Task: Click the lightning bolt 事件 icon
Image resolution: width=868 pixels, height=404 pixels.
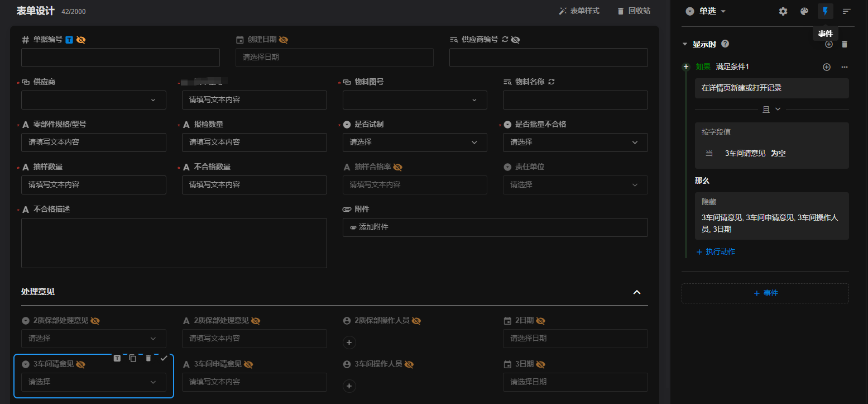Action: pyautogui.click(x=825, y=11)
